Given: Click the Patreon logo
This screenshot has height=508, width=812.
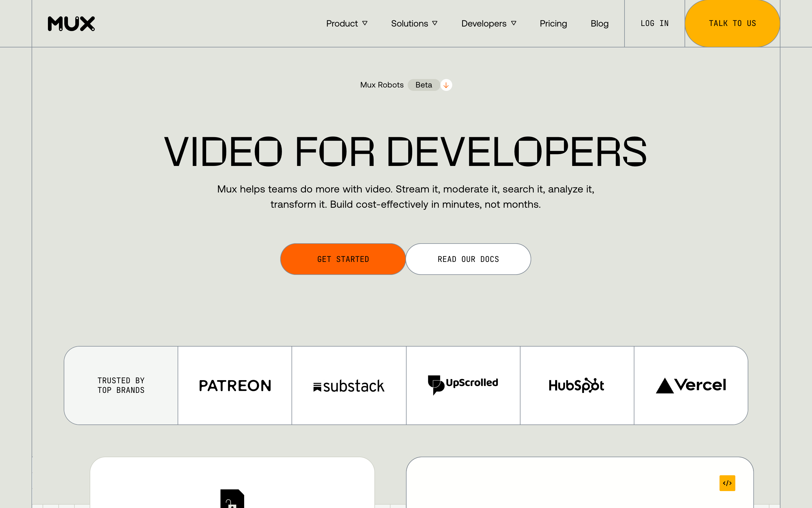Looking at the screenshot, I should pyautogui.click(x=235, y=386).
